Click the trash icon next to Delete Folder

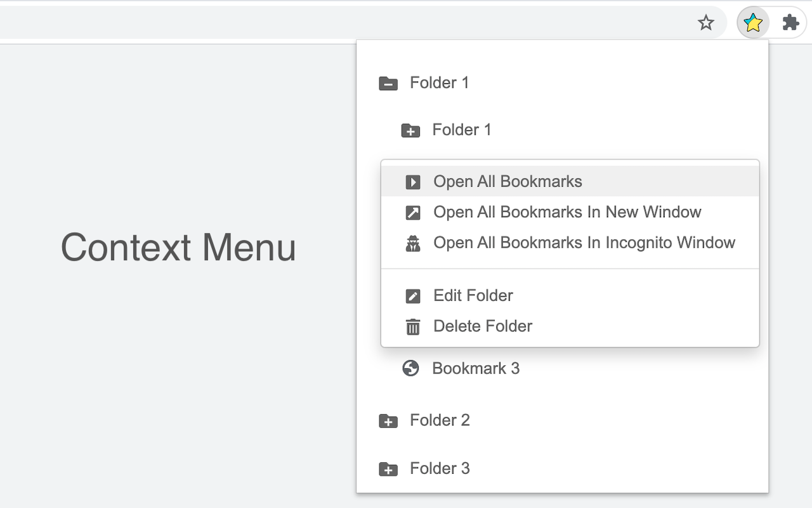(413, 326)
